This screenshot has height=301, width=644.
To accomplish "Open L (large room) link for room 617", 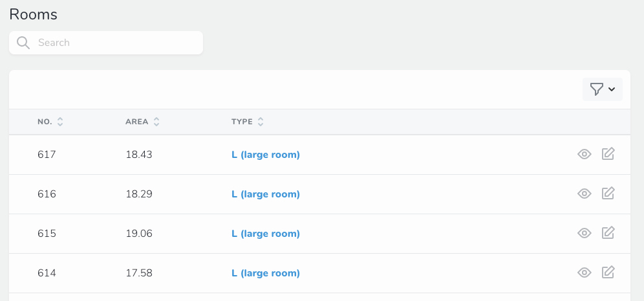I will pos(265,155).
